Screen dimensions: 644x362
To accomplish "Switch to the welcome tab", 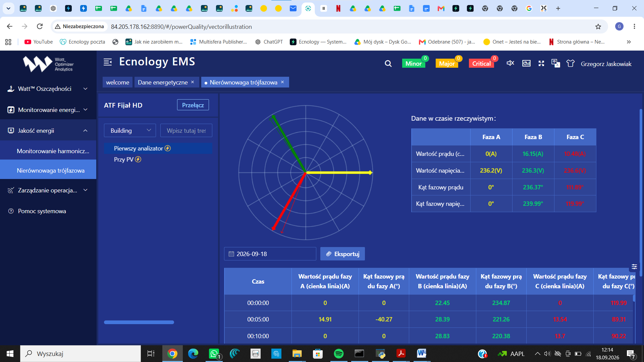I will (117, 82).
